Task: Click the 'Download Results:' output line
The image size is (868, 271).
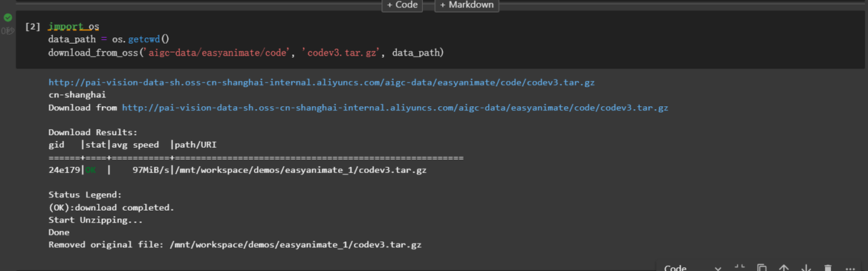Action: pos(93,133)
